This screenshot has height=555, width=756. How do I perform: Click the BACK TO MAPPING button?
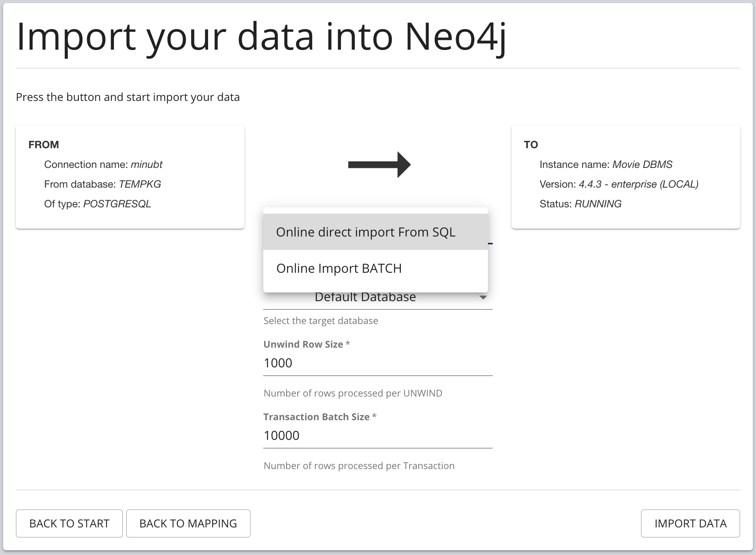(x=188, y=523)
